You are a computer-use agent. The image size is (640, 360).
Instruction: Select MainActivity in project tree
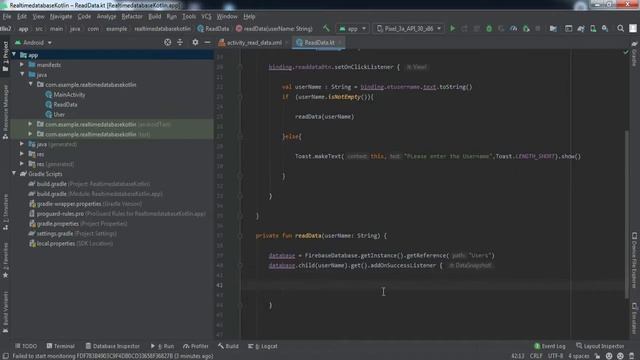[x=69, y=94]
